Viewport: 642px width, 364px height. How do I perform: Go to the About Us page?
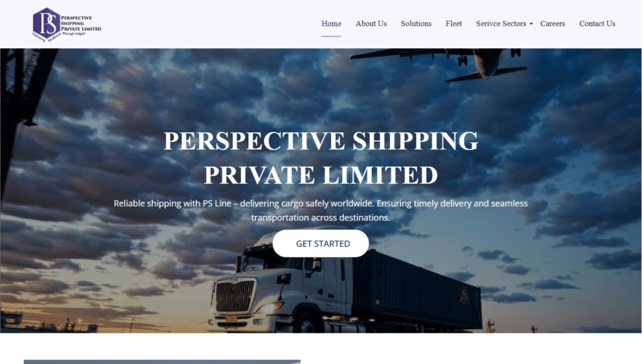(x=371, y=24)
